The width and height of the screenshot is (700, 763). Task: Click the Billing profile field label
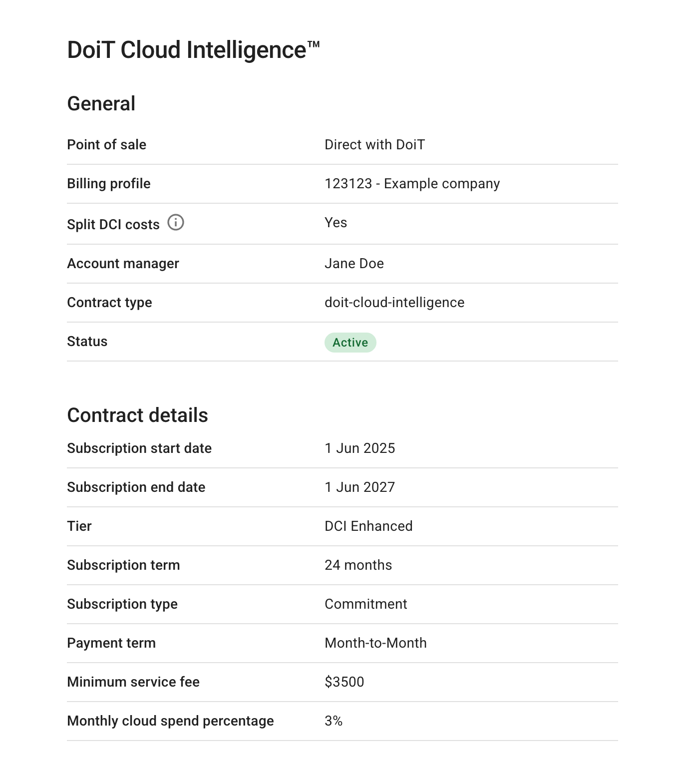(108, 184)
